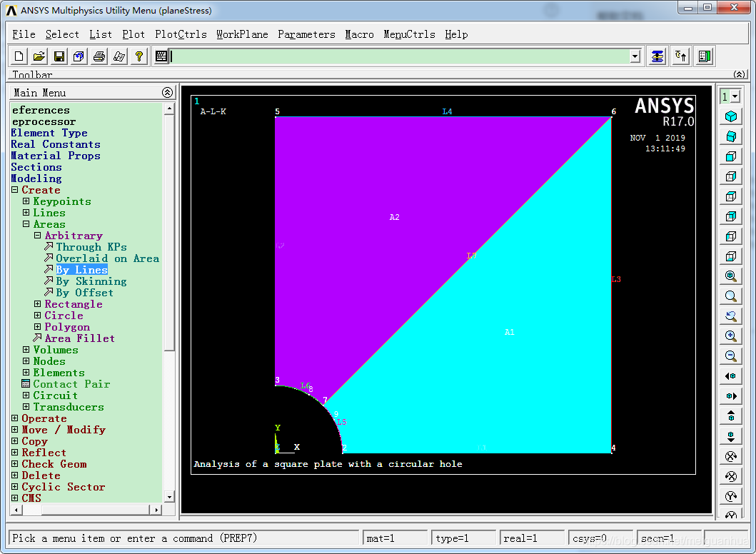Viewport: 756px width, 554px height.
Task: Select By Skinning area option
Action: (91, 281)
